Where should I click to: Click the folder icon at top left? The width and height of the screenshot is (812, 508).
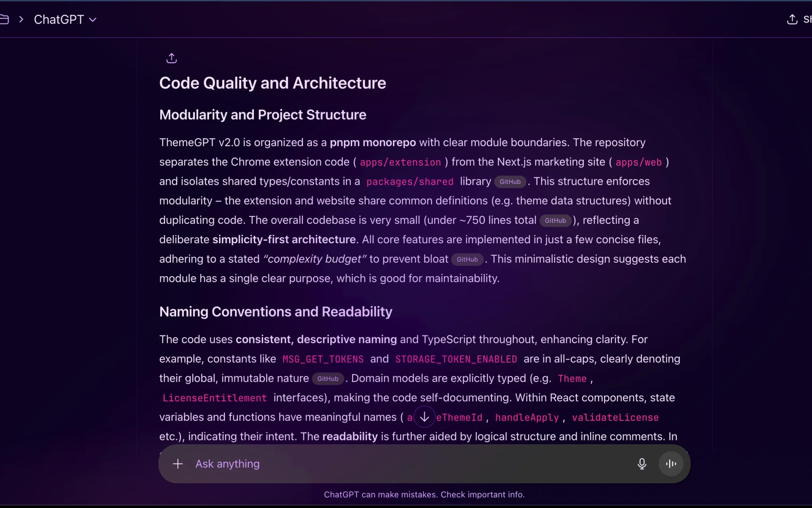[x=4, y=19]
